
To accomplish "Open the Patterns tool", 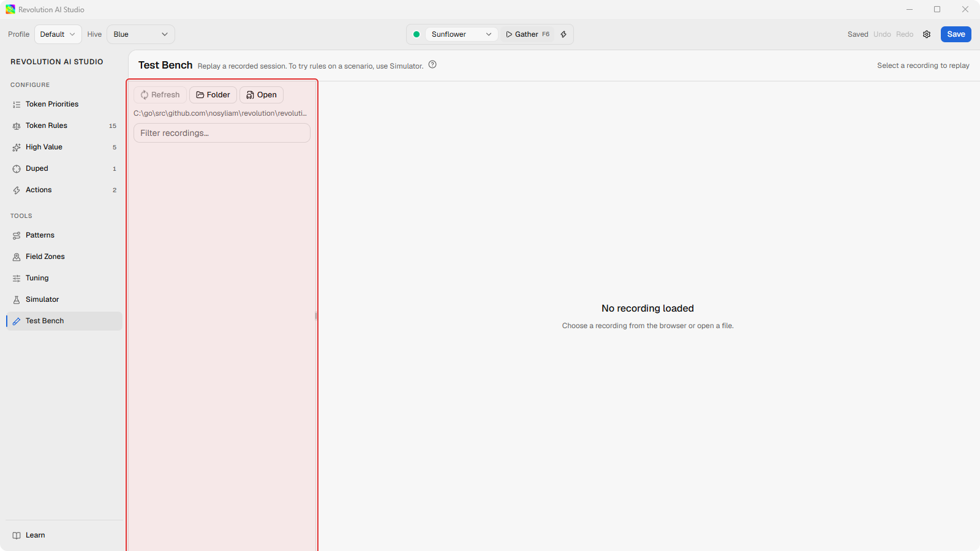I will 64,235.
